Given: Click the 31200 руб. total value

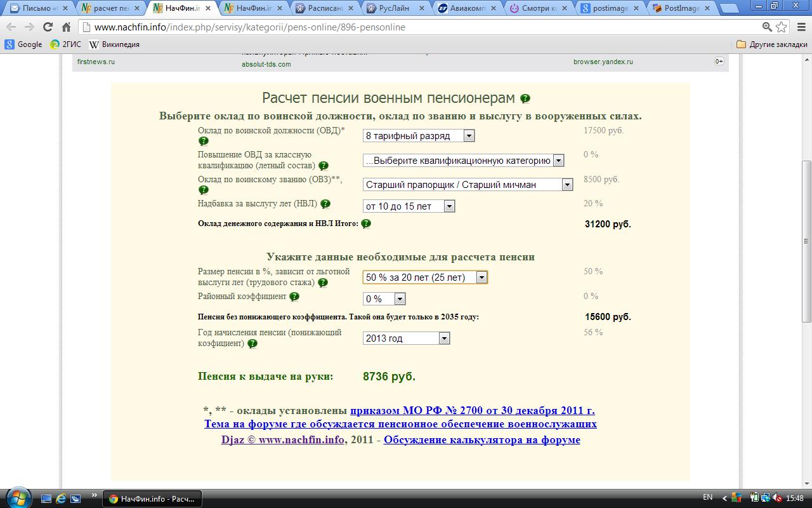Looking at the screenshot, I should (x=608, y=224).
